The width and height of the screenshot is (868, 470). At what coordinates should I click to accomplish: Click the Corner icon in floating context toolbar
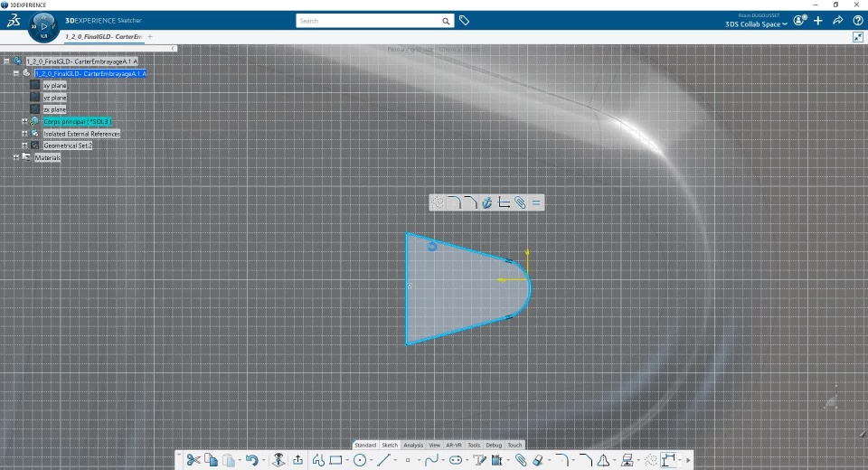pyautogui.click(x=454, y=202)
